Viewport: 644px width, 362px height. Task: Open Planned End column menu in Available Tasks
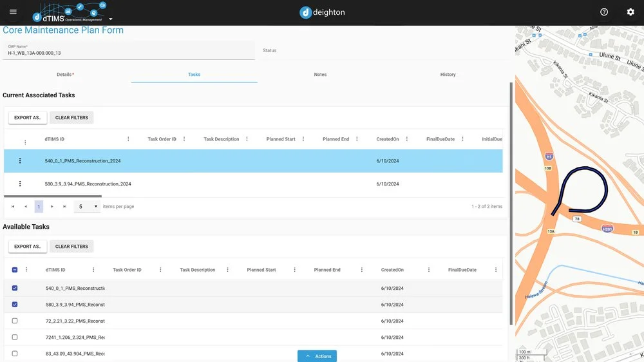(361, 269)
